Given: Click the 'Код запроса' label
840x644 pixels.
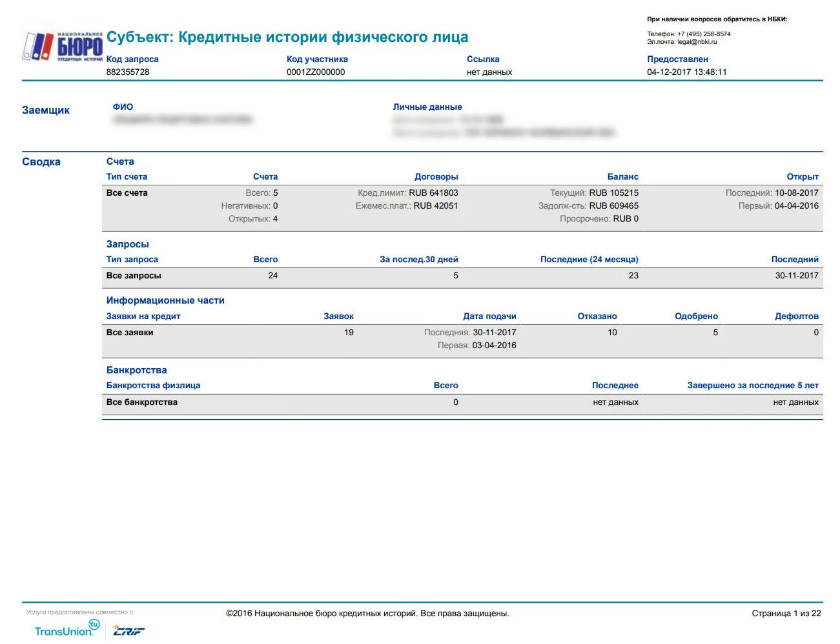Looking at the screenshot, I should (132, 59).
